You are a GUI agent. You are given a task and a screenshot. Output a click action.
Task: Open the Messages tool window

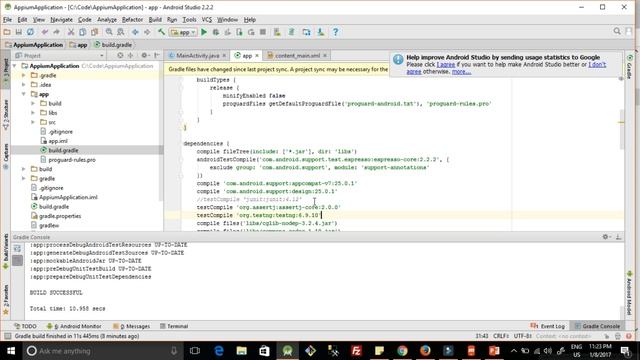click(x=131, y=326)
